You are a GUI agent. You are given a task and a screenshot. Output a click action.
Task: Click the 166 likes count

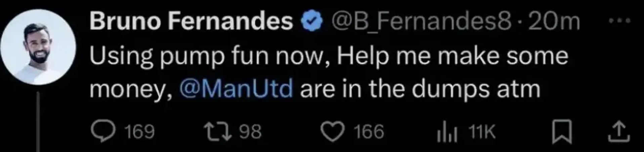tap(369, 131)
